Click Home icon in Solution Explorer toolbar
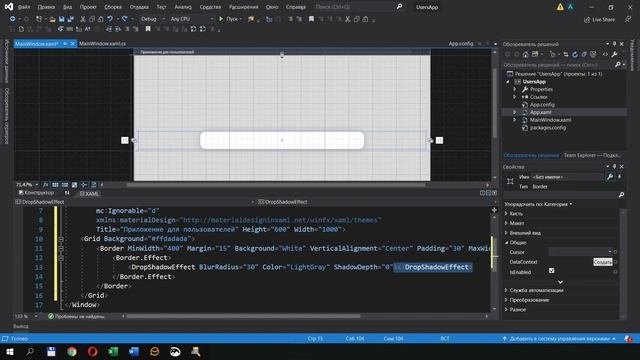The image size is (640, 360). 525,54
